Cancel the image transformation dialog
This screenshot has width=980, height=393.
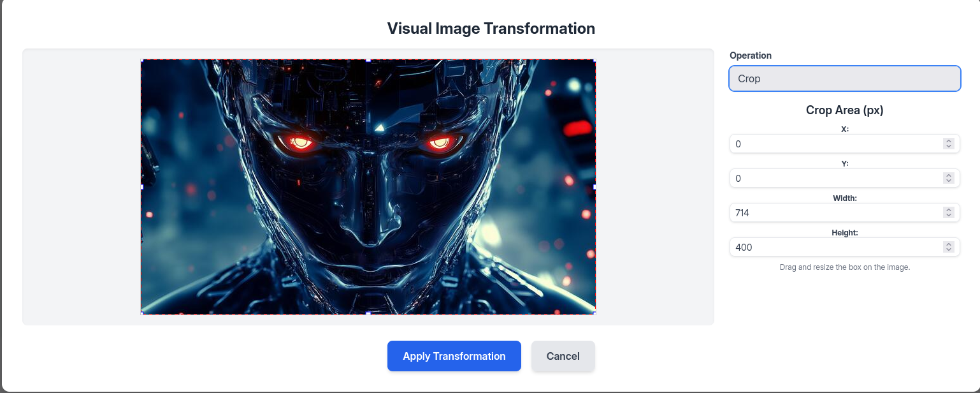pyautogui.click(x=563, y=356)
